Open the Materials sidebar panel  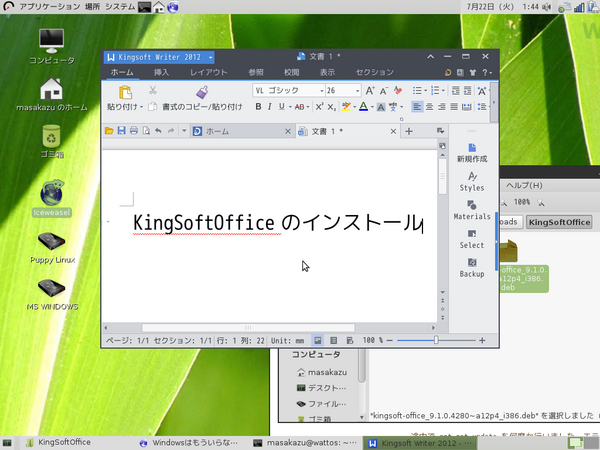tap(472, 210)
